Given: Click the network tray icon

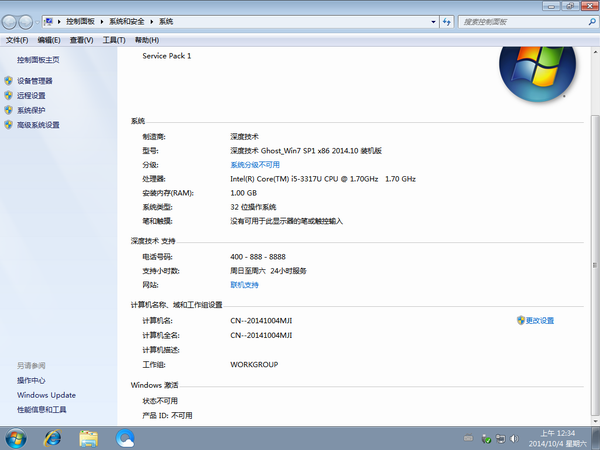Looking at the screenshot, I should pyautogui.click(x=501, y=439).
